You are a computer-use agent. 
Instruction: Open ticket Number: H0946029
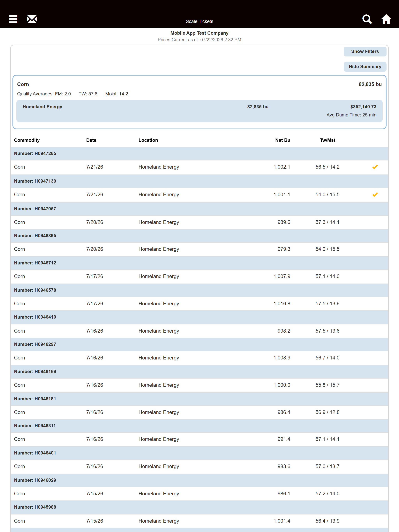[199, 480]
